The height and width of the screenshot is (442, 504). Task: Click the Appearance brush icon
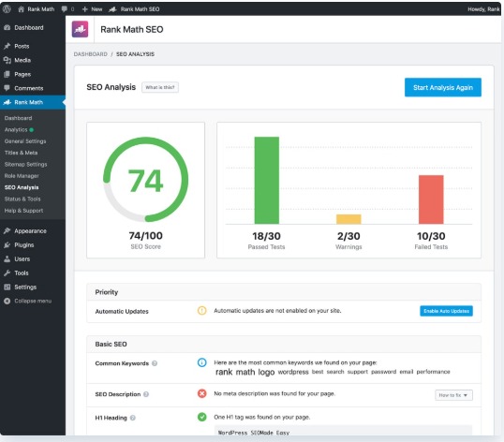[7, 230]
